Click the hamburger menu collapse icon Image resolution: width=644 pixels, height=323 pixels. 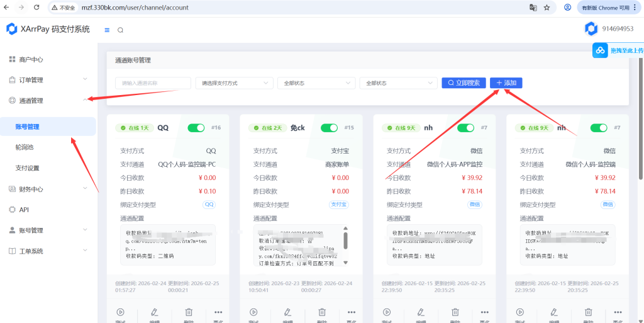pyautogui.click(x=107, y=30)
